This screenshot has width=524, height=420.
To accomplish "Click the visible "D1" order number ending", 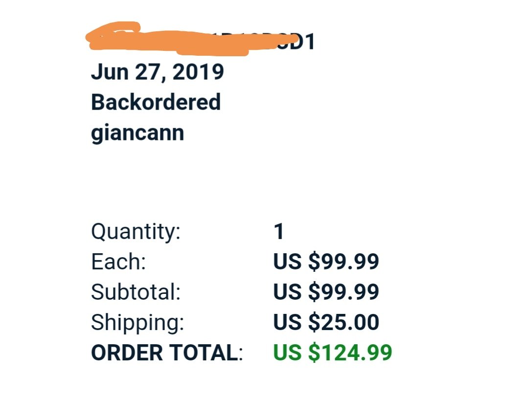I will (304, 43).
